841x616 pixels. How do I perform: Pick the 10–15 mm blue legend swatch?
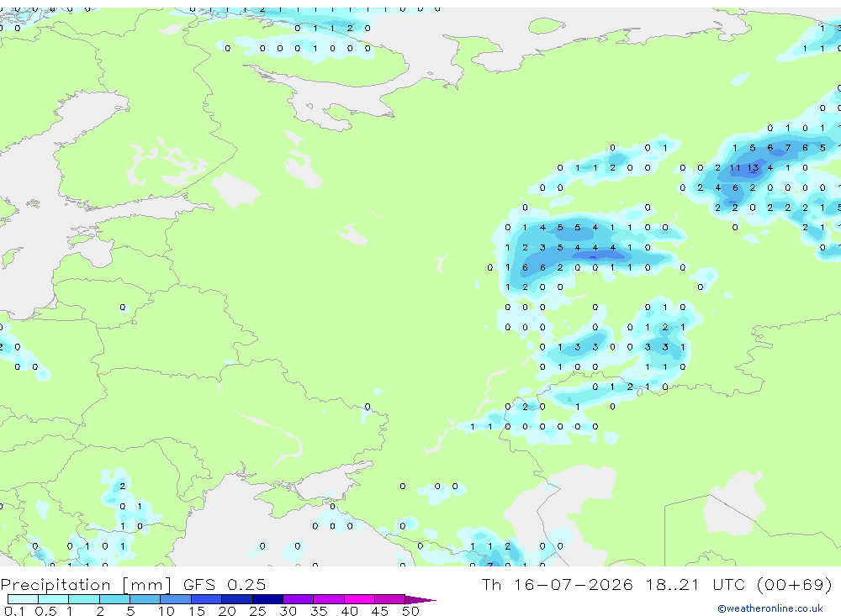176,599
